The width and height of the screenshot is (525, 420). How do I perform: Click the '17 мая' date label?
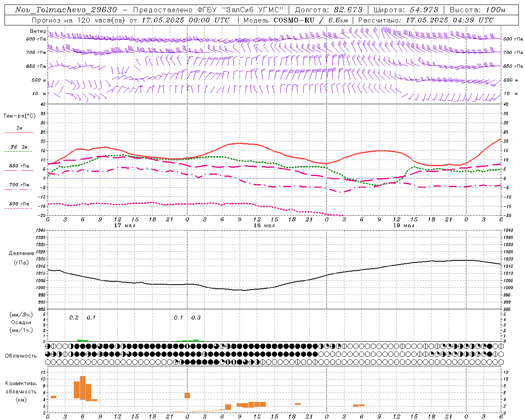[125, 226]
